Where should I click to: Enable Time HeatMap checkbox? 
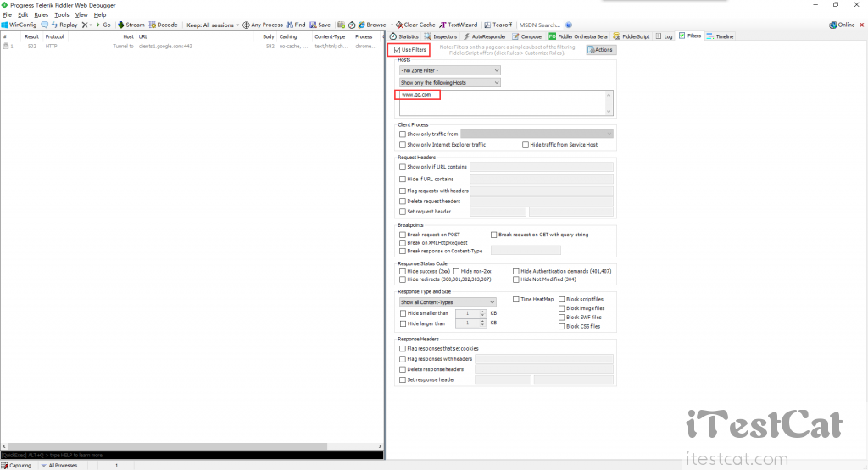[516, 299]
